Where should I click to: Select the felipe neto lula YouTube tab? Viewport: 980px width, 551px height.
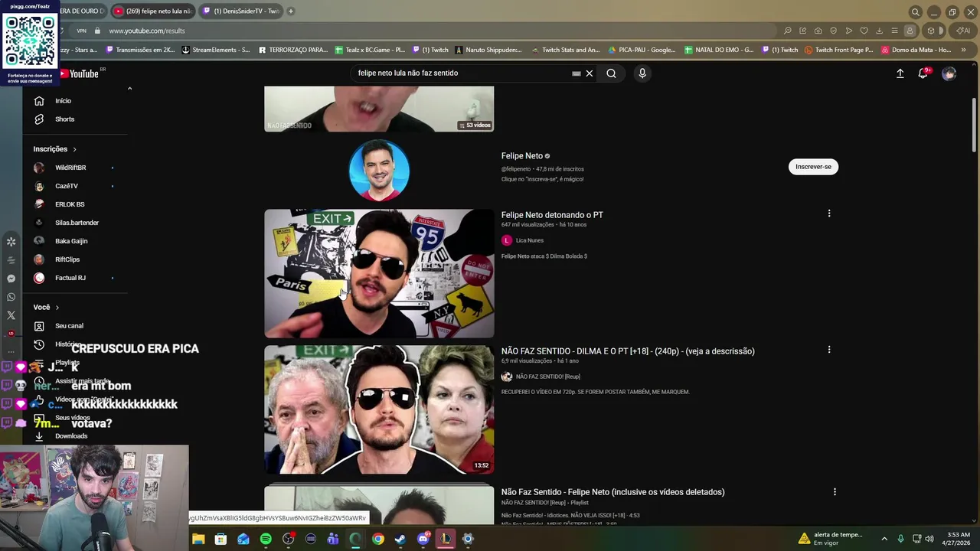pyautogui.click(x=153, y=11)
